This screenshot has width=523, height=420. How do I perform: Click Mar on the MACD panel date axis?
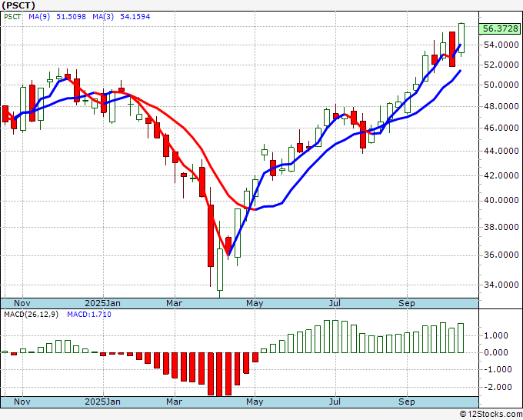click(174, 402)
